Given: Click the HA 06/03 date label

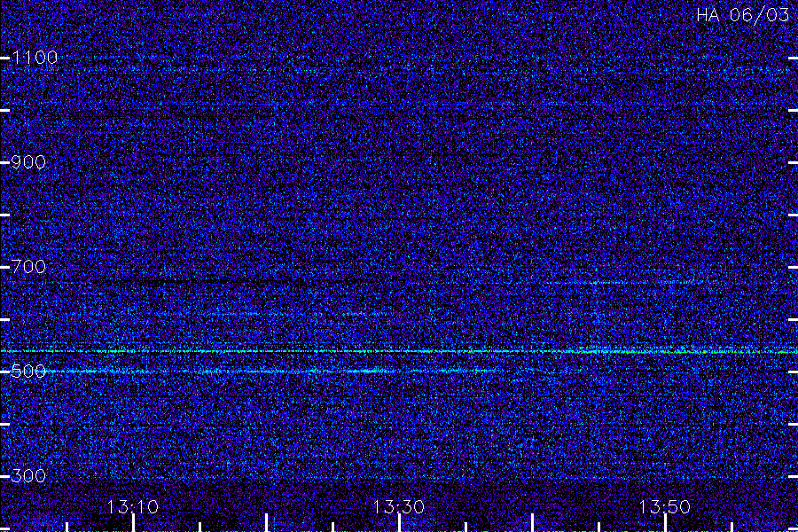Looking at the screenshot, I should pyautogui.click(x=742, y=15).
